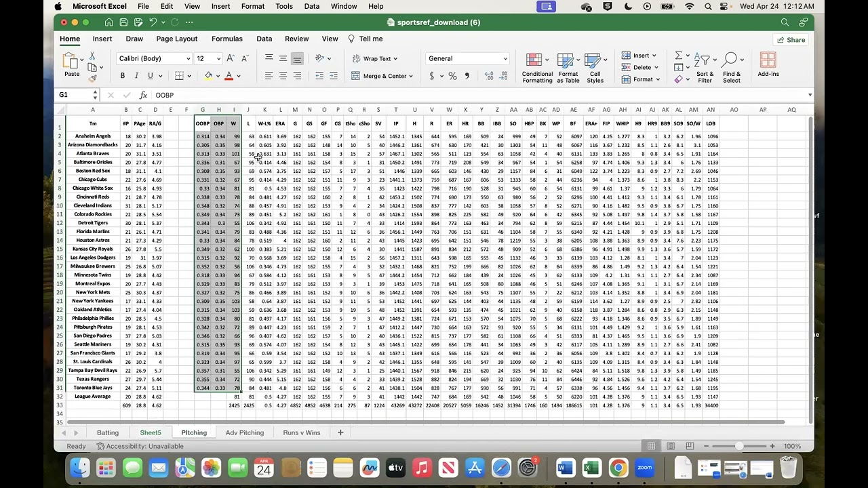
Task: Open Cell Styles gallery
Action: pyautogui.click(x=595, y=68)
